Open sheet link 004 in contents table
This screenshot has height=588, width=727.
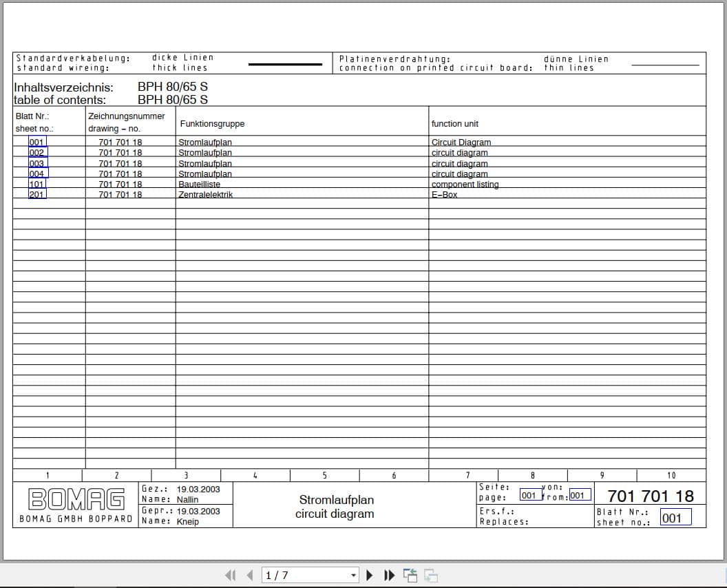38,173
